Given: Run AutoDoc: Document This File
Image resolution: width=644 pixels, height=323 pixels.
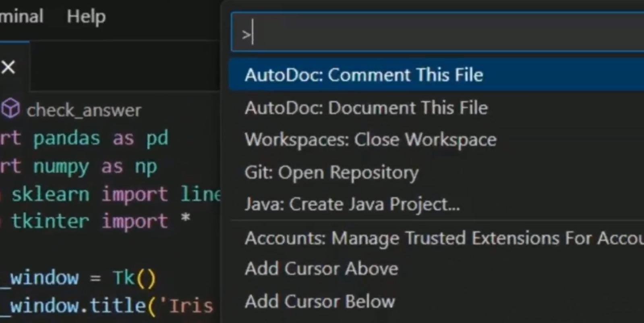Looking at the screenshot, I should (437, 108).
